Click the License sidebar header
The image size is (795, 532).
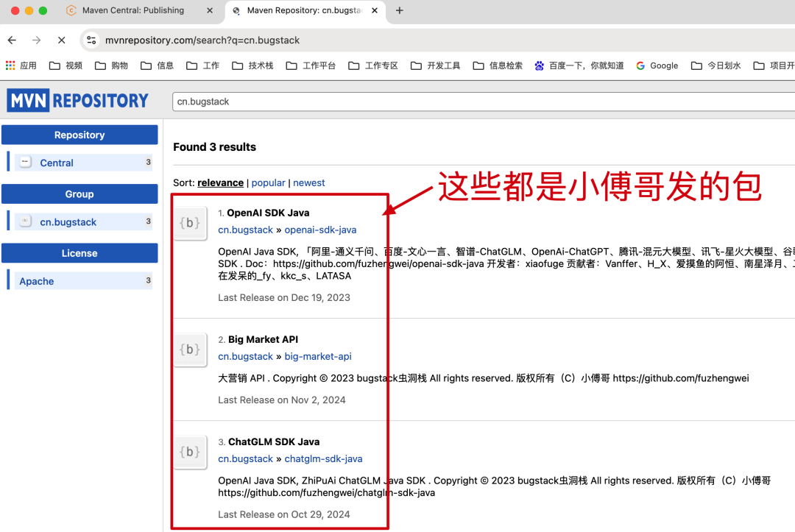tap(79, 253)
